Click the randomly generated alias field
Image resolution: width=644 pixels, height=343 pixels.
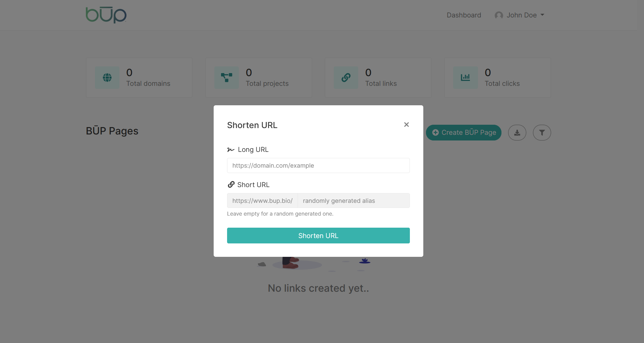point(354,201)
